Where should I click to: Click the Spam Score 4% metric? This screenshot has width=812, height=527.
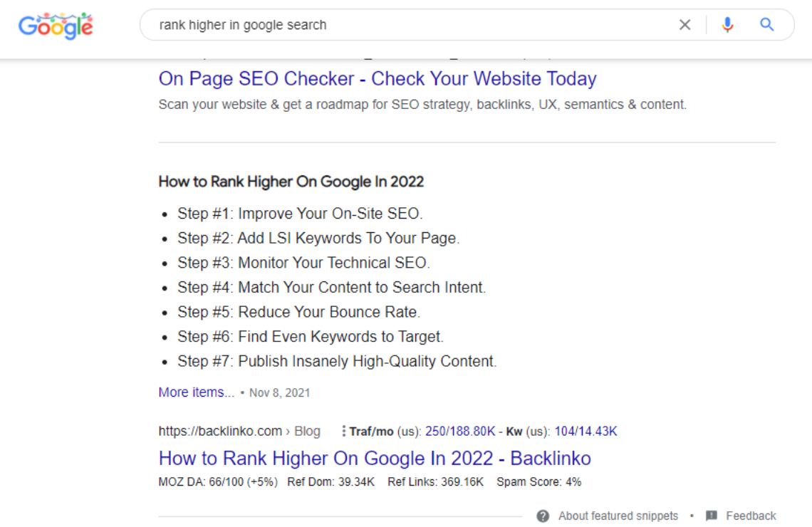[x=539, y=482]
